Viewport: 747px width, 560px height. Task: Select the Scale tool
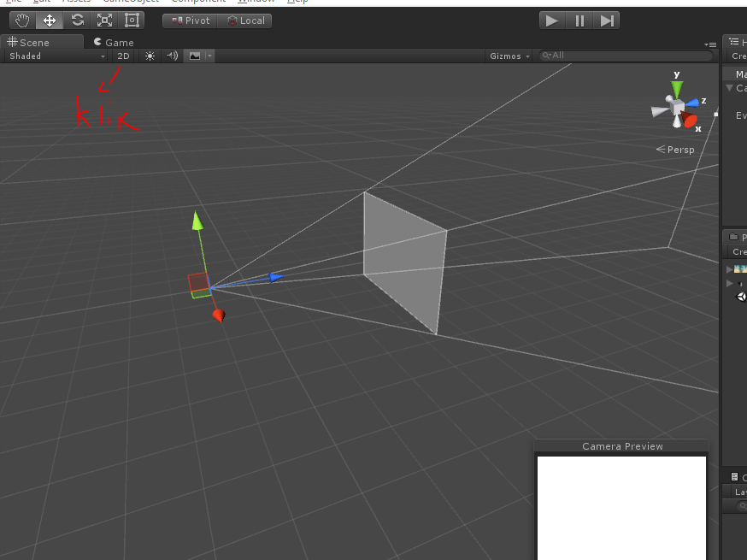coord(104,20)
